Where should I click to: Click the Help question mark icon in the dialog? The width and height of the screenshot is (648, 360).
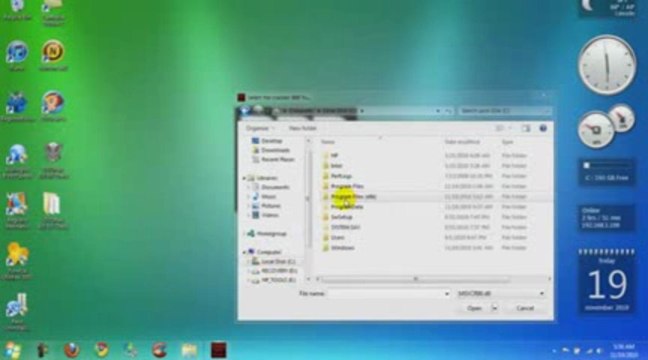pyautogui.click(x=543, y=128)
